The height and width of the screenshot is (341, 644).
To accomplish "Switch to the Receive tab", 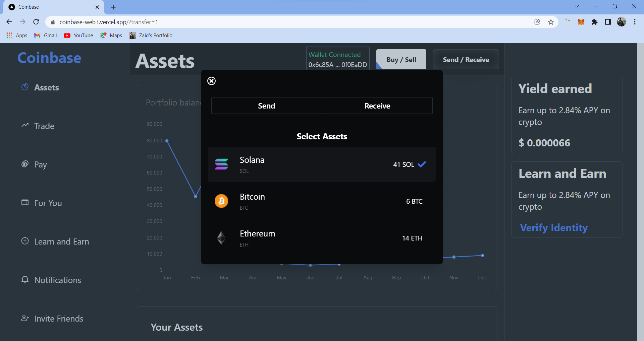I will pos(377,106).
